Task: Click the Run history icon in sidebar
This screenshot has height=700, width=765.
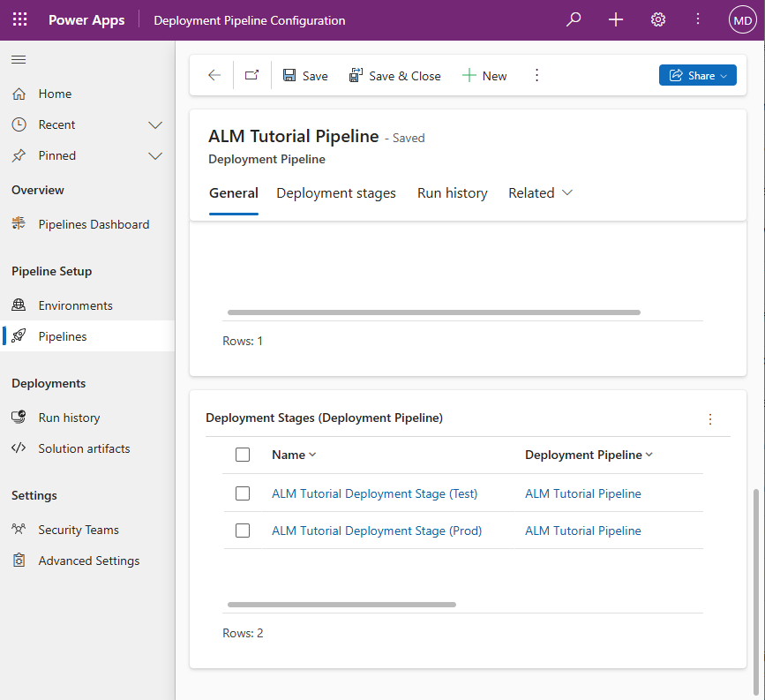Action: click(19, 418)
